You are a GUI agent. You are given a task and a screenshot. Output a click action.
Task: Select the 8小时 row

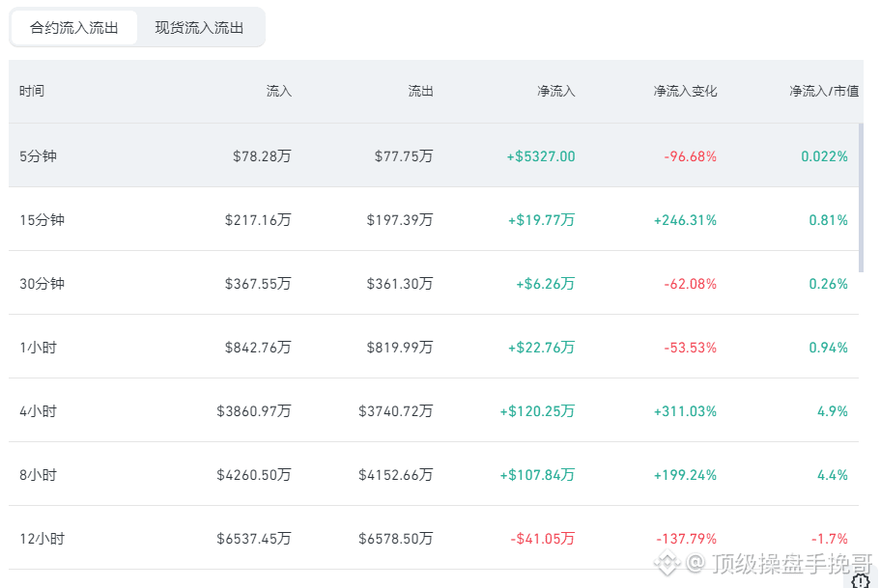coord(434,474)
